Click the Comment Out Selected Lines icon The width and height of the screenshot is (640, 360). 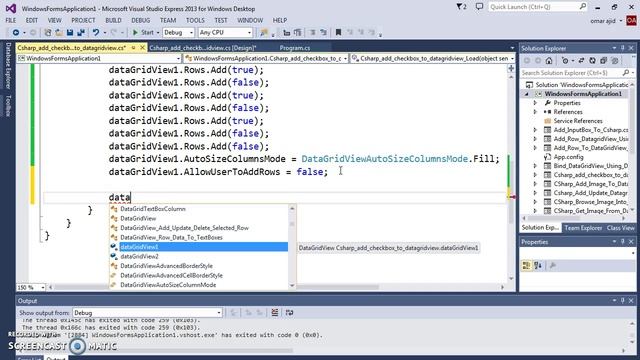click(312, 32)
